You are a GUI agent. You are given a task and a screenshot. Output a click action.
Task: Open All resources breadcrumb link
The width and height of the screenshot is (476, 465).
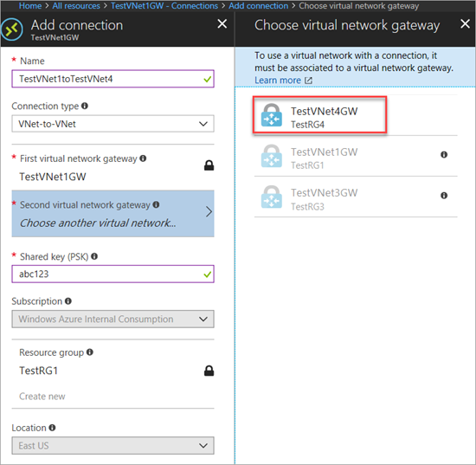pos(76,6)
